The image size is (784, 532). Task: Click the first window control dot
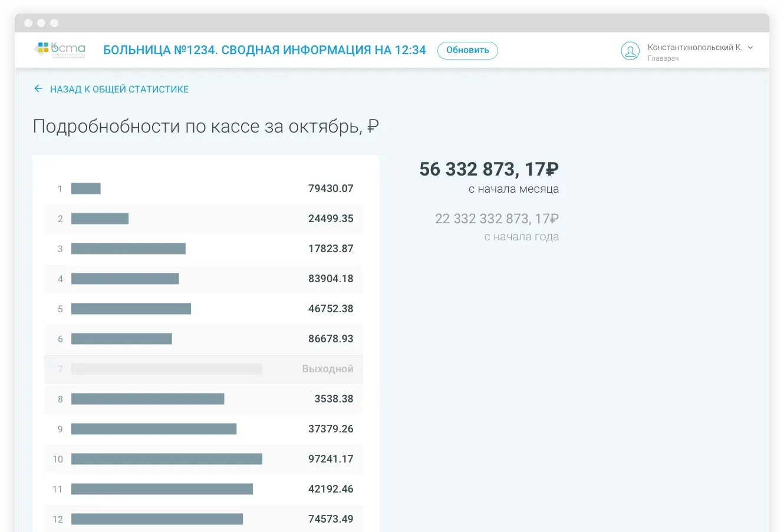(x=28, y=23)
